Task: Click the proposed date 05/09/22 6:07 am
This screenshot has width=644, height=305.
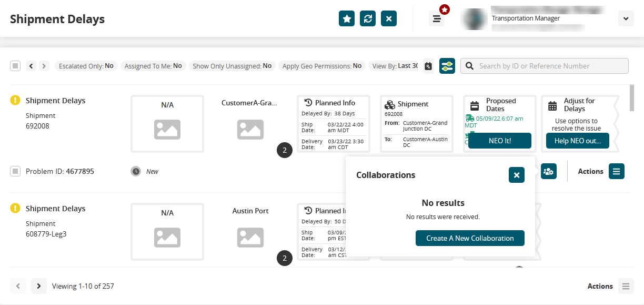Action: [x=494, y=122]
